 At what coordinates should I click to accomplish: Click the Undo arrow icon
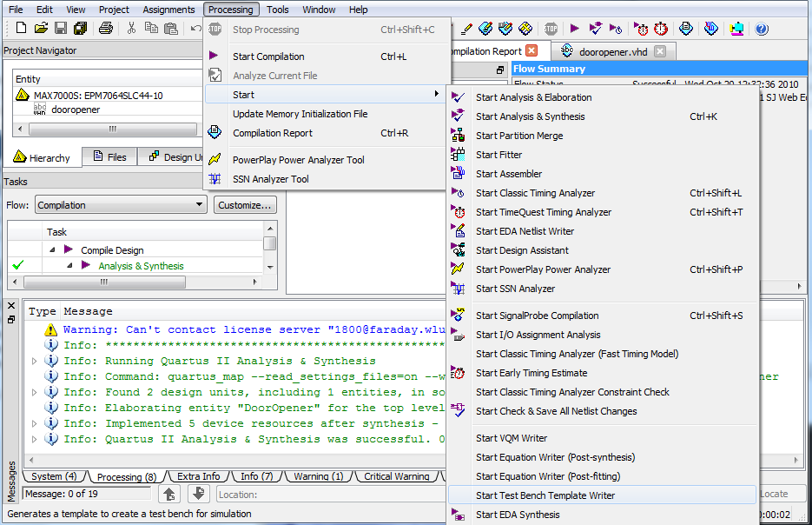(x=195, y=28)
